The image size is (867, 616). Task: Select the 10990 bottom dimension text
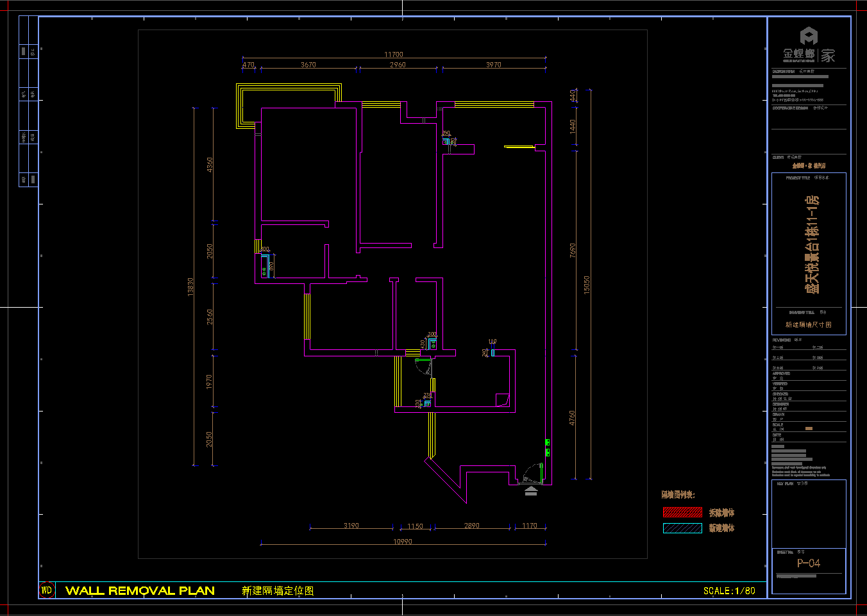coord(402,542)
